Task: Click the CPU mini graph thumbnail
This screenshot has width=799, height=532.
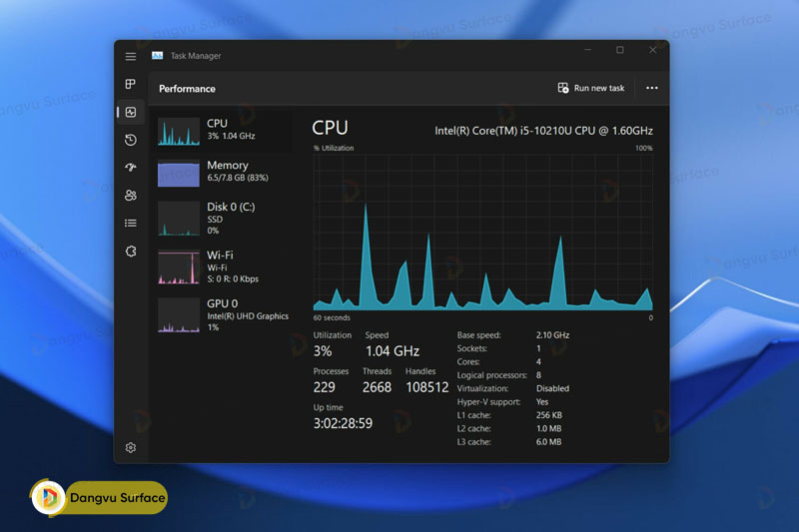Action: click(x=179, y=132)
